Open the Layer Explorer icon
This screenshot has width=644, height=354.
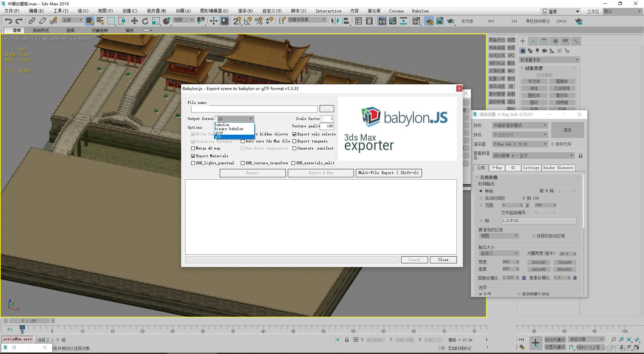tap(369, 21)
